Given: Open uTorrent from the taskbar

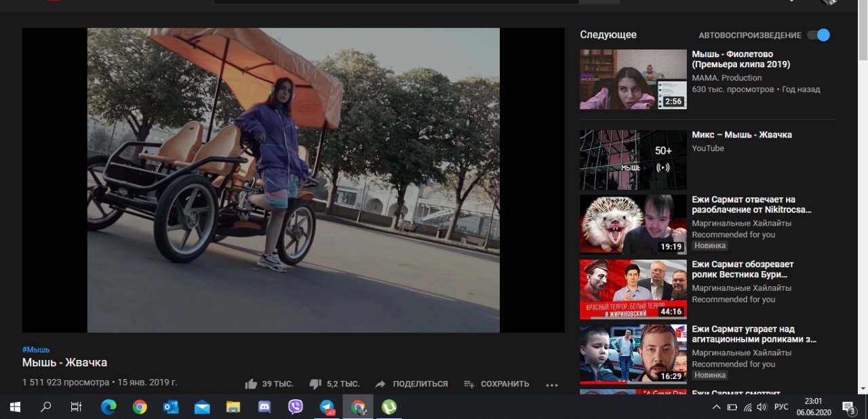Looking at the screenshot, I should [389, 407].
